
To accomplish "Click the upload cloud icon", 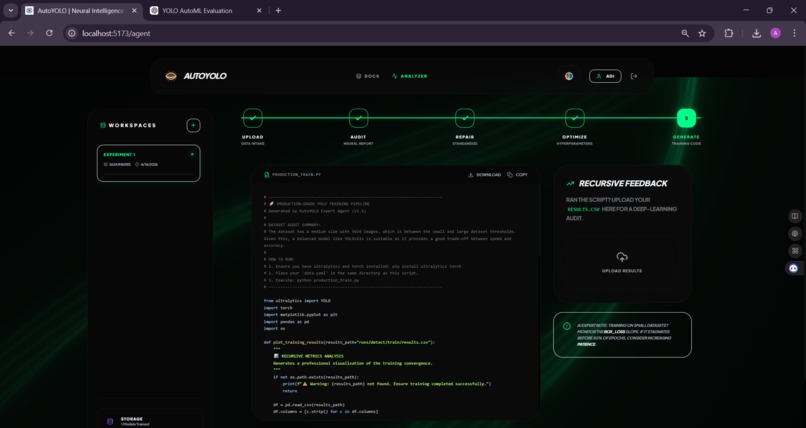I will (x=622, y=257).
